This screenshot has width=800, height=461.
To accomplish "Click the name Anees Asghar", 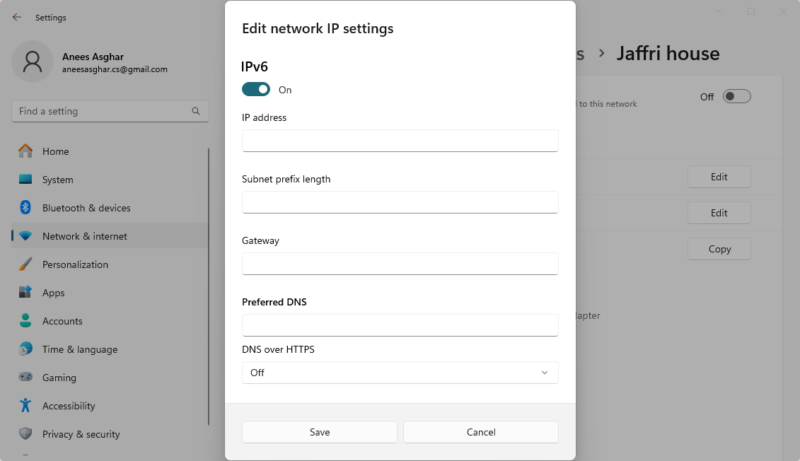I will click(x=93, y=57).
